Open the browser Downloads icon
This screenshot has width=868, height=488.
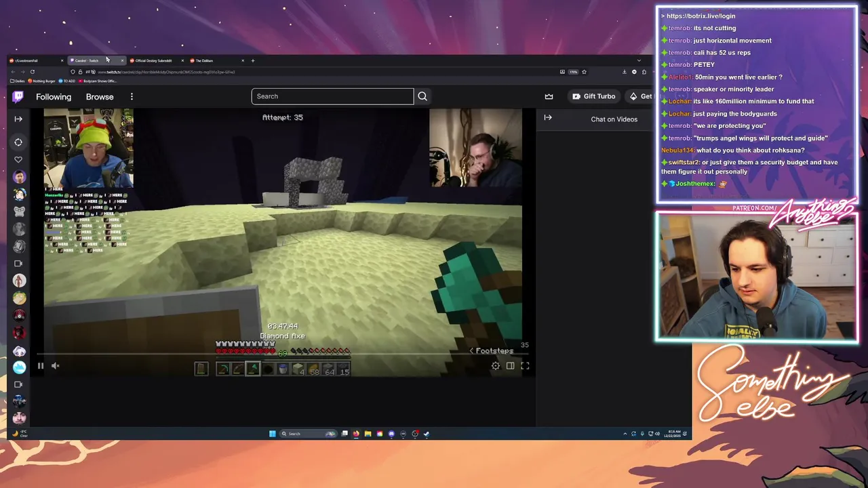click(625, 72)
